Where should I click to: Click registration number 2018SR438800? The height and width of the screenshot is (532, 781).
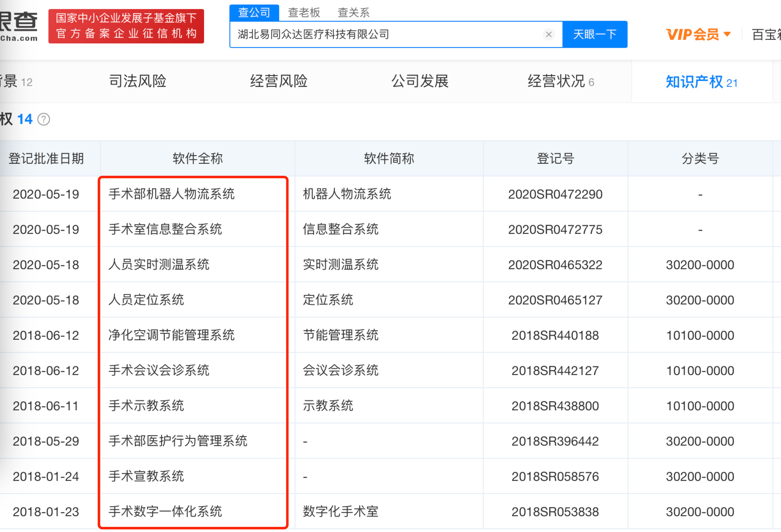[555, 406]
